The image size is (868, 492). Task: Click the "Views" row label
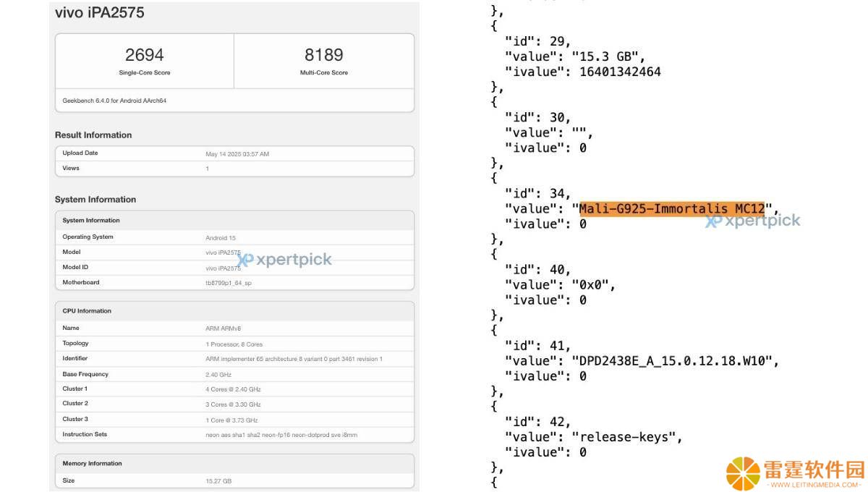coord(71,169)
